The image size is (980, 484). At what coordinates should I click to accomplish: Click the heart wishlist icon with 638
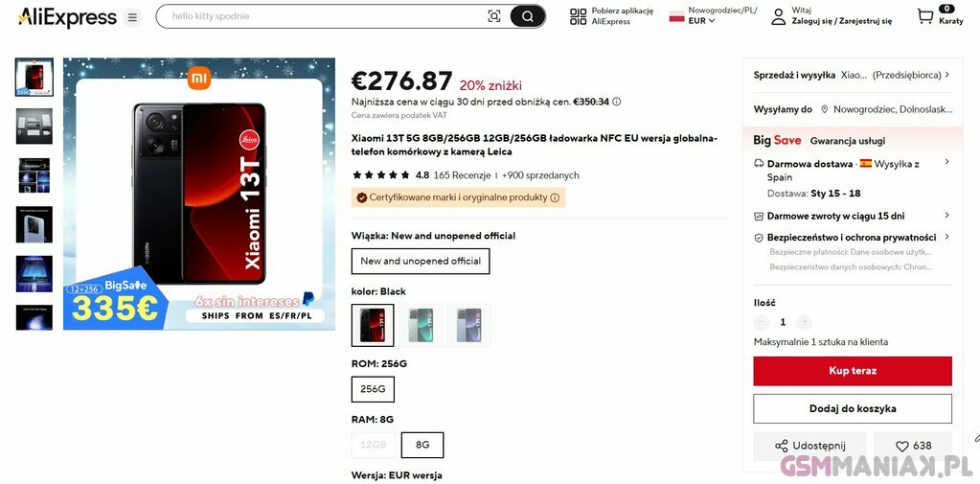[x=901, y=446]
